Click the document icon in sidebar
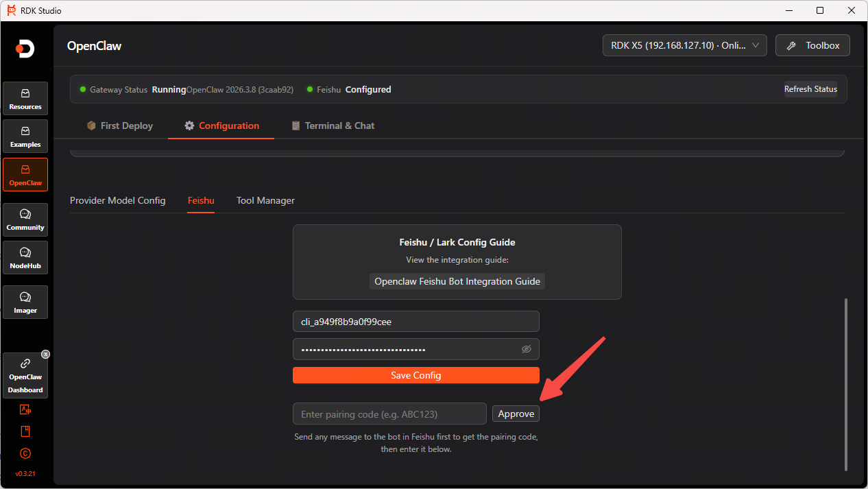The width and height of the screenshot is (868, 489). tap(25, 431)
